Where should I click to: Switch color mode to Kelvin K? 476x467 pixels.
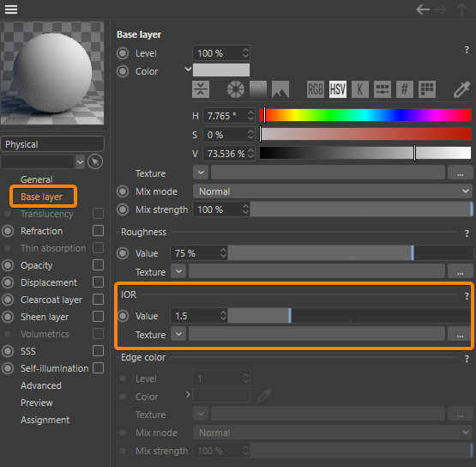pyautogui.click(x=360, y=89)
